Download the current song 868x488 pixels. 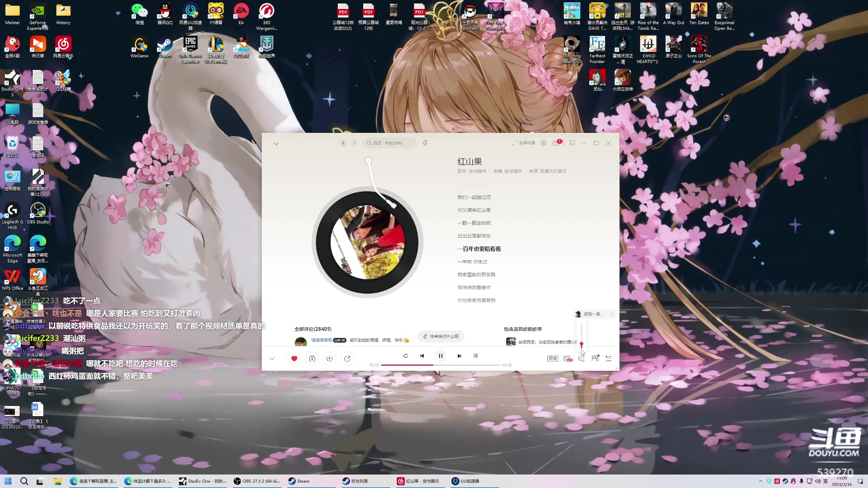click(x=330, y=358)
